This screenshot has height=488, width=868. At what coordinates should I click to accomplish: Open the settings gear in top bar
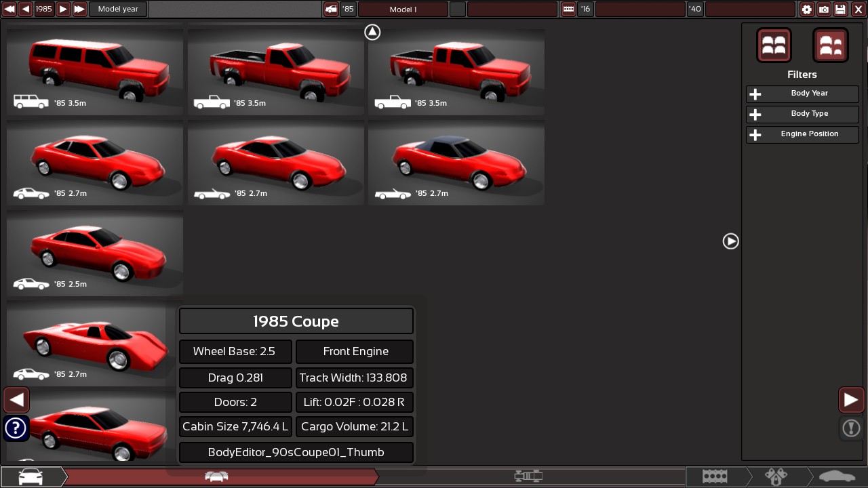(806, 9)
